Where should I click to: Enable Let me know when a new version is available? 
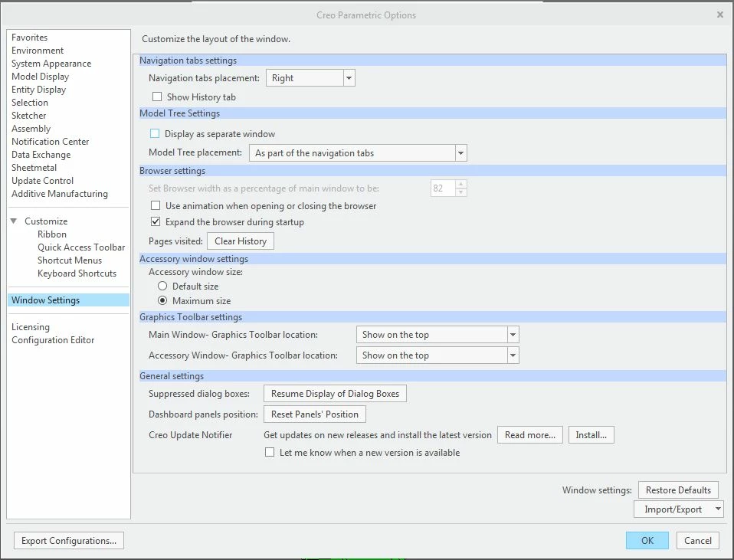[270, 452]
